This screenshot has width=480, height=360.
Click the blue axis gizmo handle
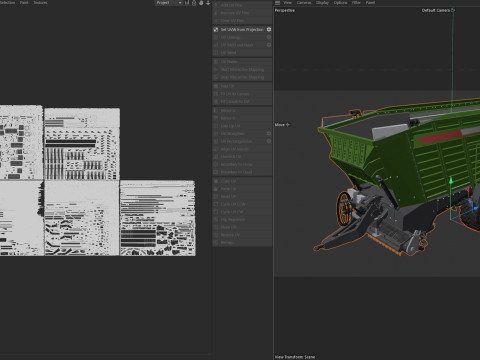coord(475,209)
